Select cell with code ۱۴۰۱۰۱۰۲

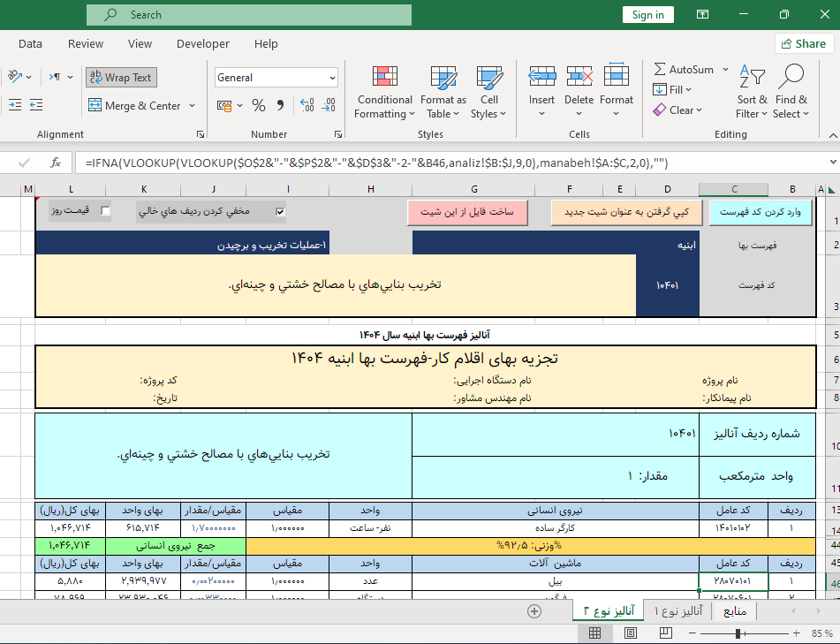pos(733,527)
